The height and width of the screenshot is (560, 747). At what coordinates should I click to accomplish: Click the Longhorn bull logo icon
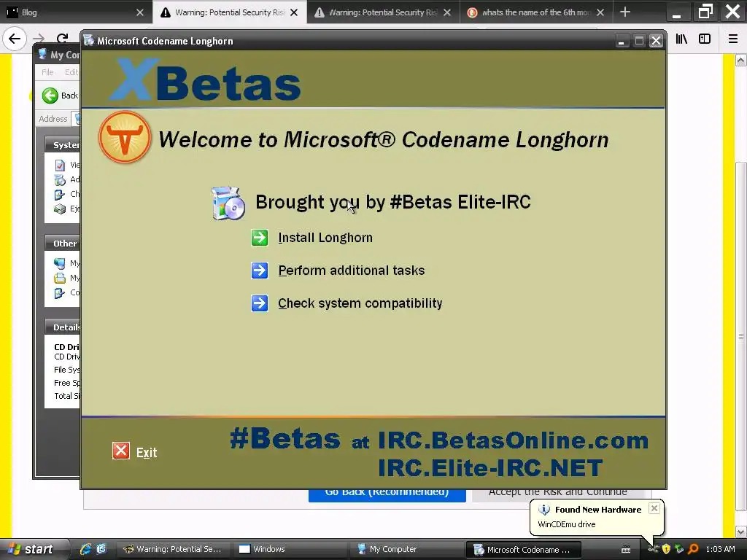125,137
